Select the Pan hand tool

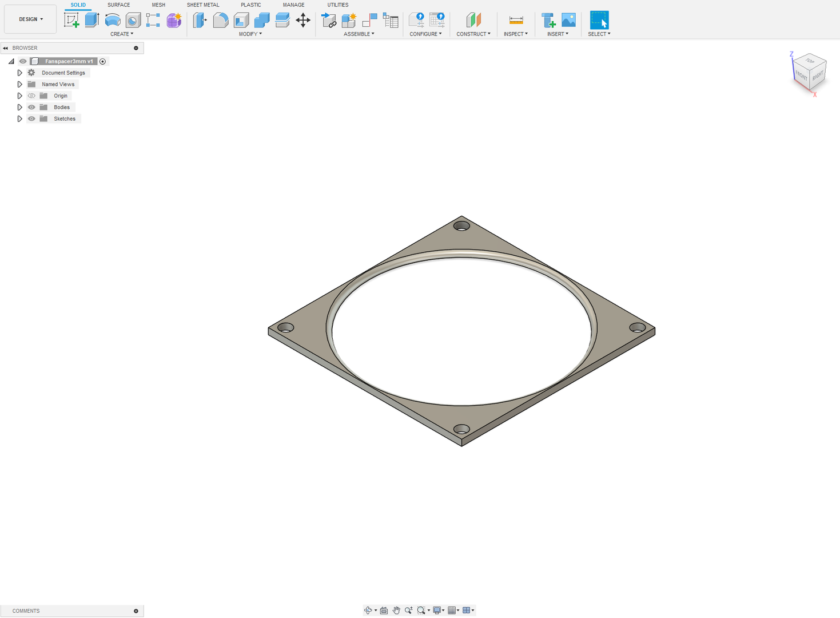(396, 611)
